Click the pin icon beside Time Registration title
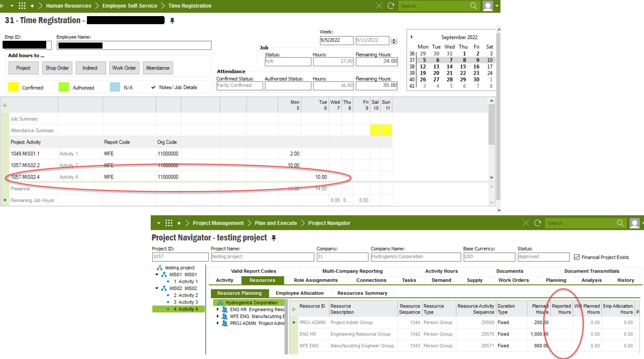The image size is (644, 359). tap(172, 21)
